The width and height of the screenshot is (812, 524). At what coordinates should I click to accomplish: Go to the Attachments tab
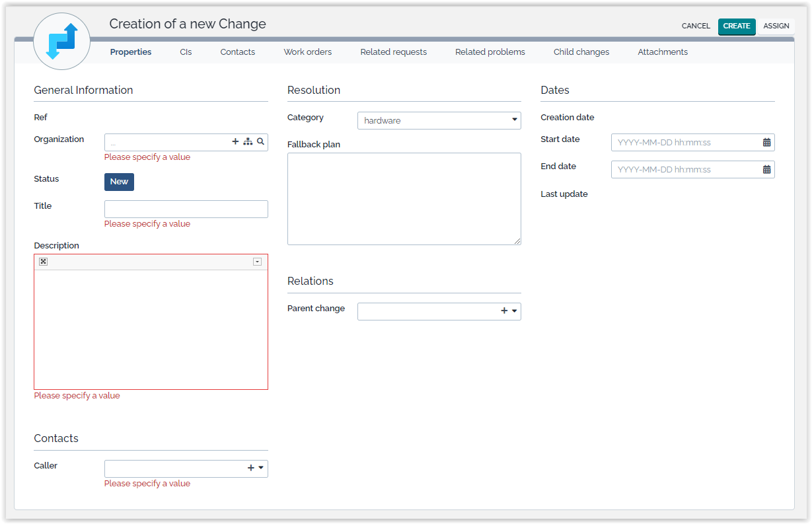[663, 52]
